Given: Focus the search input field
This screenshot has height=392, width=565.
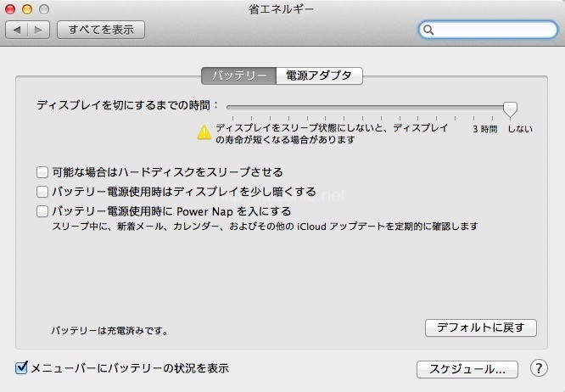Looking at the screenshot, I should [x=488, y=30].
